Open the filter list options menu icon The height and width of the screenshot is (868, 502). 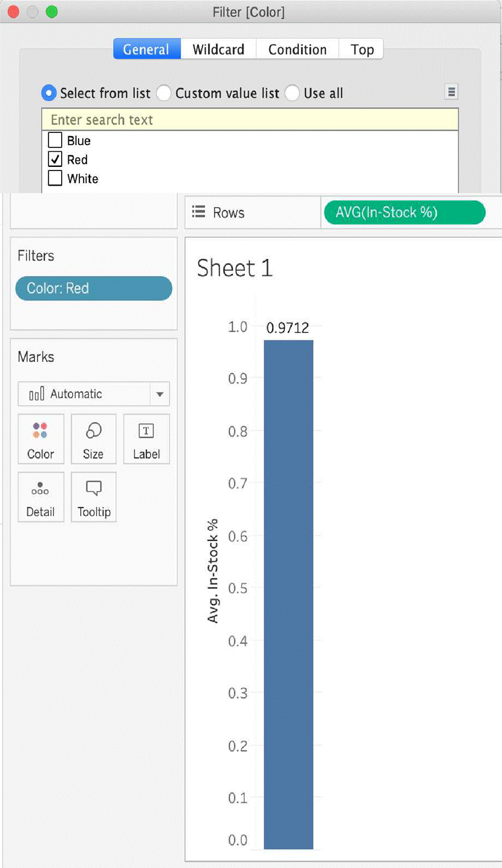click(451, 92)
